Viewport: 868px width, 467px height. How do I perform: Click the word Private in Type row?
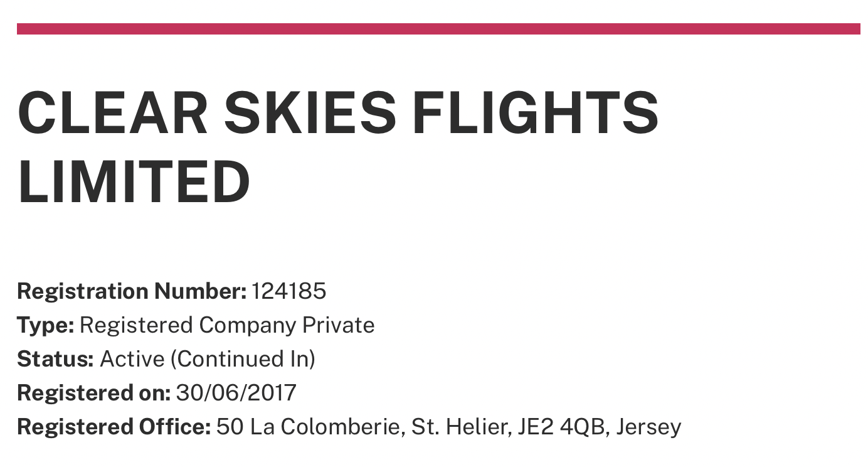tap(339, 325)
